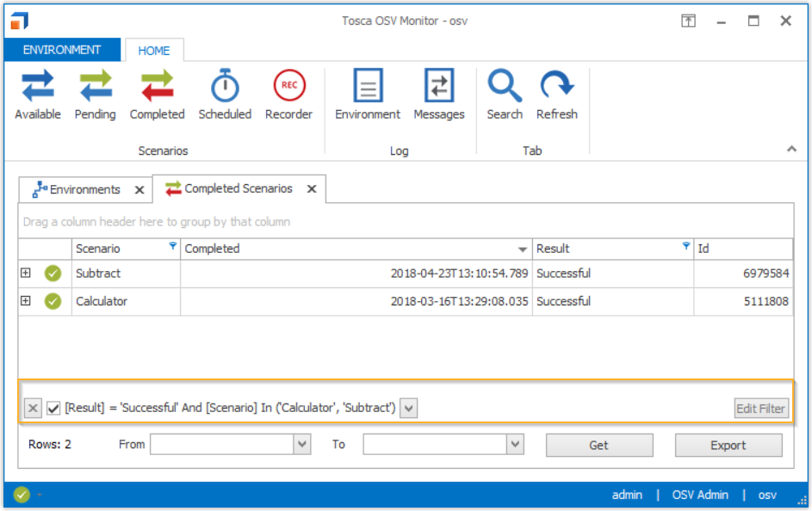Open the From date dropdown

(x=302, y=445)
